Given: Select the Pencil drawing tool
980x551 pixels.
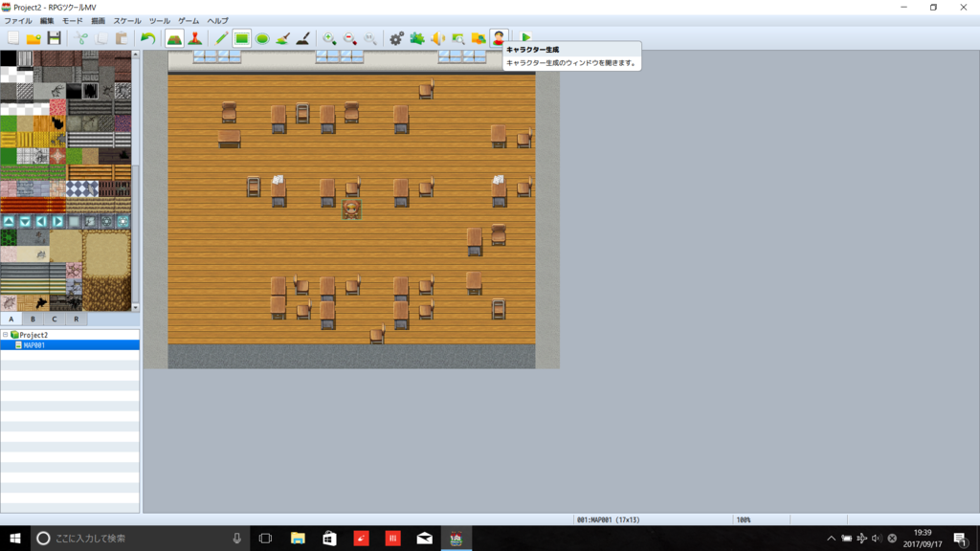Looking at the screenshot, I should 221,38.
